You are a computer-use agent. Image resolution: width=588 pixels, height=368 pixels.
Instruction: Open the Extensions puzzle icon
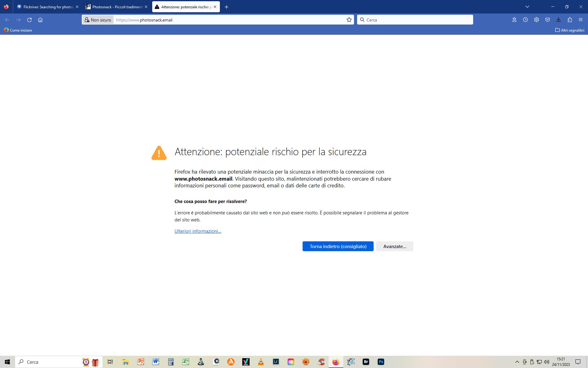click(x=569, y=20)
